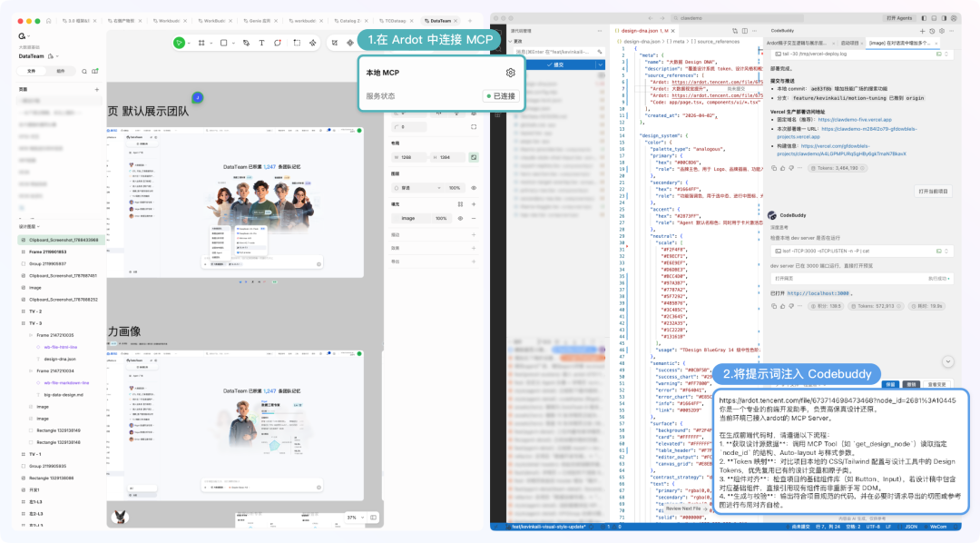Click the component diamond icon in Ardot toolbar
Screen dimensions: 980x543
pyautogui.click(x=350, y=43)
